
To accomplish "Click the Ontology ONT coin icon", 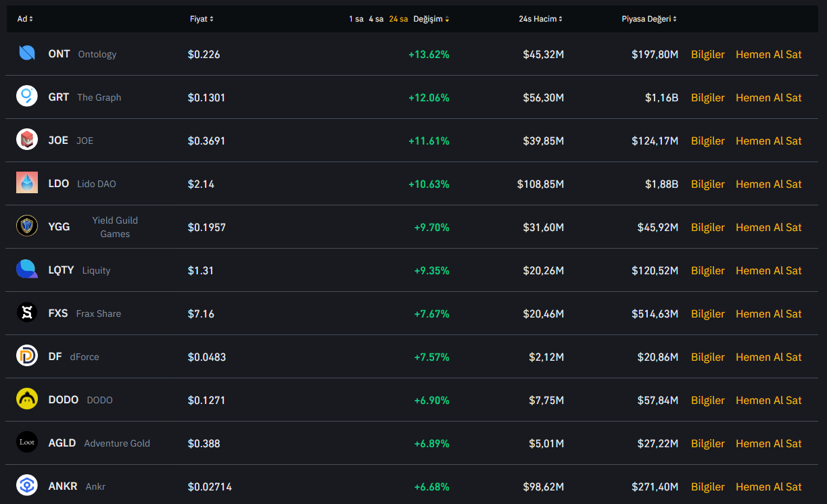I will [27, 53].
